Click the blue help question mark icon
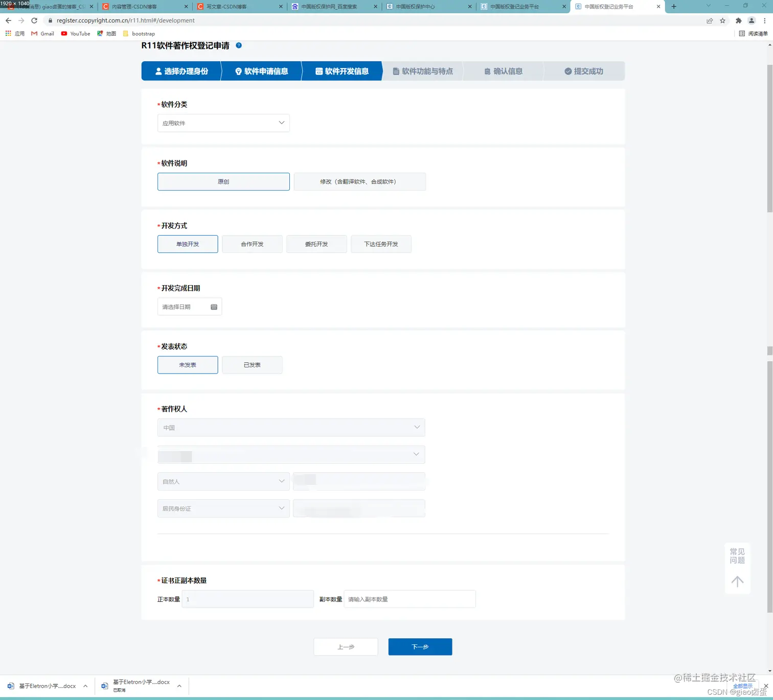The image size is (773, 700). 239,45
